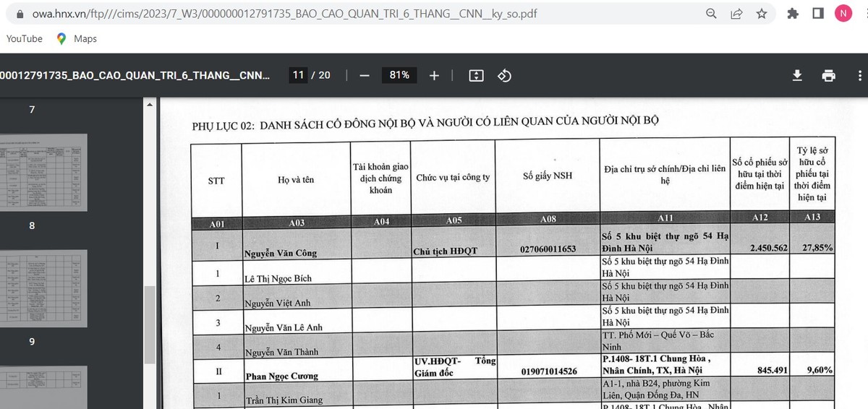Edit the current page number field
Viewport: 868px width, 409px height.
pos(297,75)
